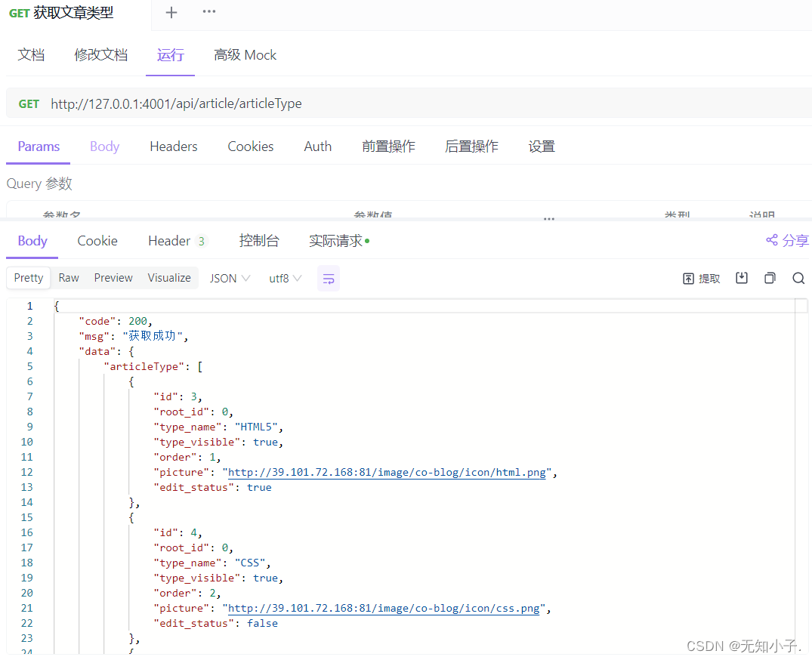Click the "order": 1 line
Image resolution: width=812 pixels, height=660 pixels.
click(x=187, y=457)
